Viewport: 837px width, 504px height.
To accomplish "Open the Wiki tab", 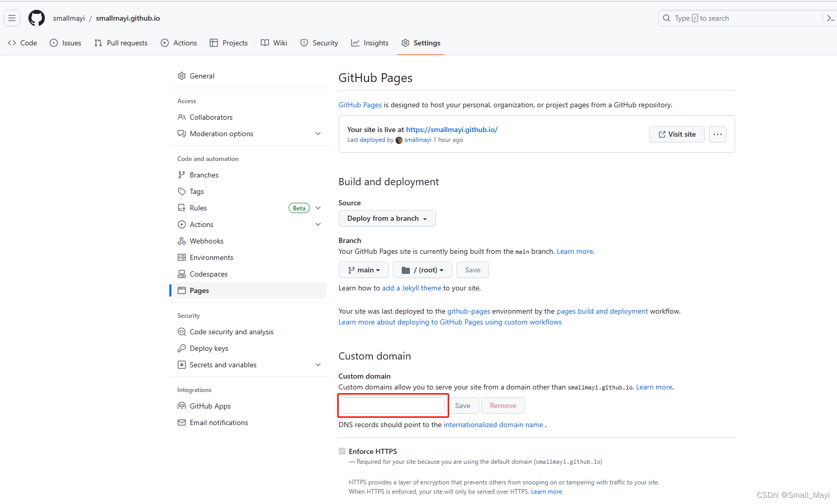I will tap(274, 43).
